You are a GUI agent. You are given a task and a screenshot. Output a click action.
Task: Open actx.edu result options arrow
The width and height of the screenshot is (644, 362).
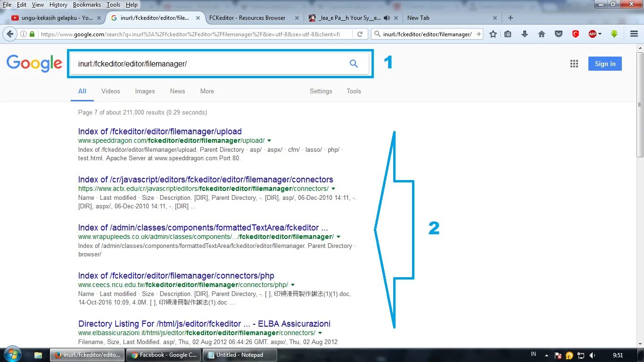coord(333,189)
